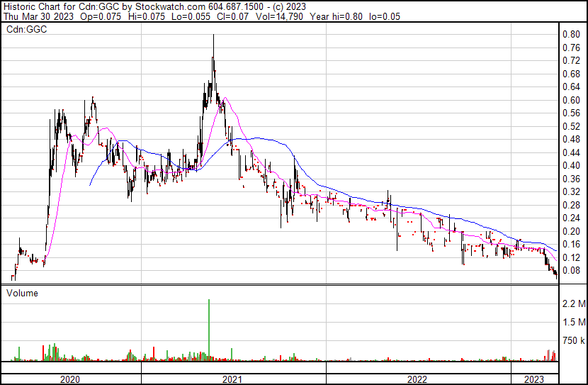The image size is (588, 385).
Task: Click the 0.08 price axis label
Action: click(x=571, y=270)
